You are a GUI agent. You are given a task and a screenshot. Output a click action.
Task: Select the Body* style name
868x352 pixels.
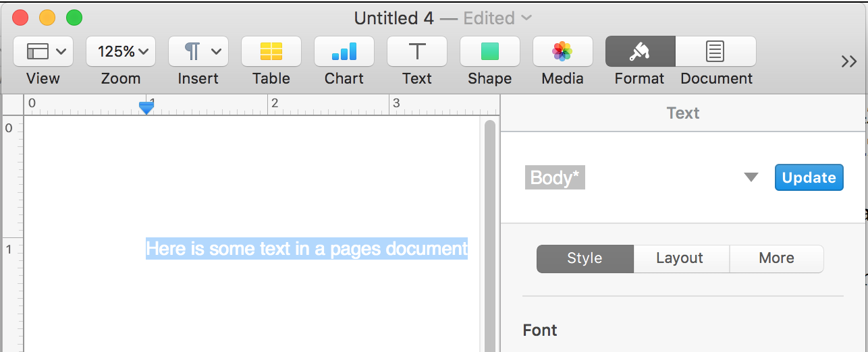point(555,178)
